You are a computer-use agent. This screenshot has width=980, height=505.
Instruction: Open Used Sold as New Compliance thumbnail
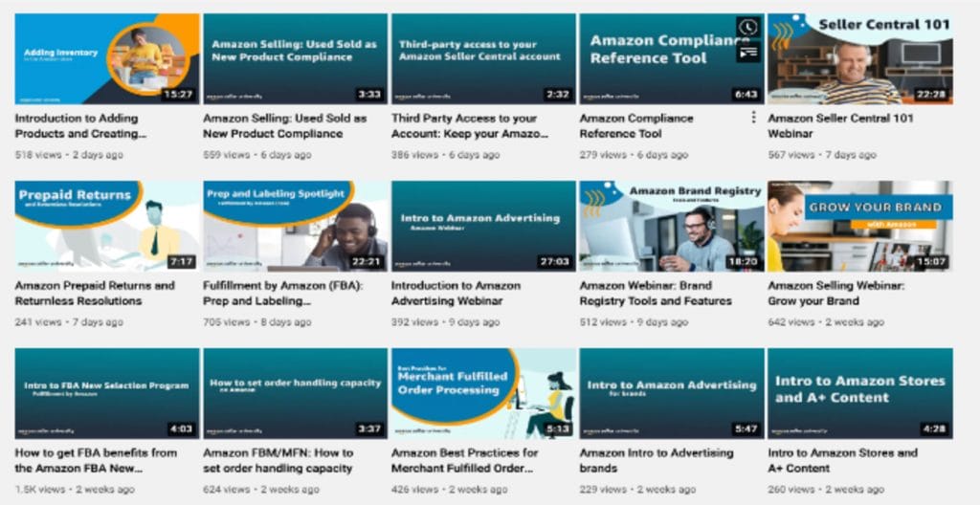[295, 58]
